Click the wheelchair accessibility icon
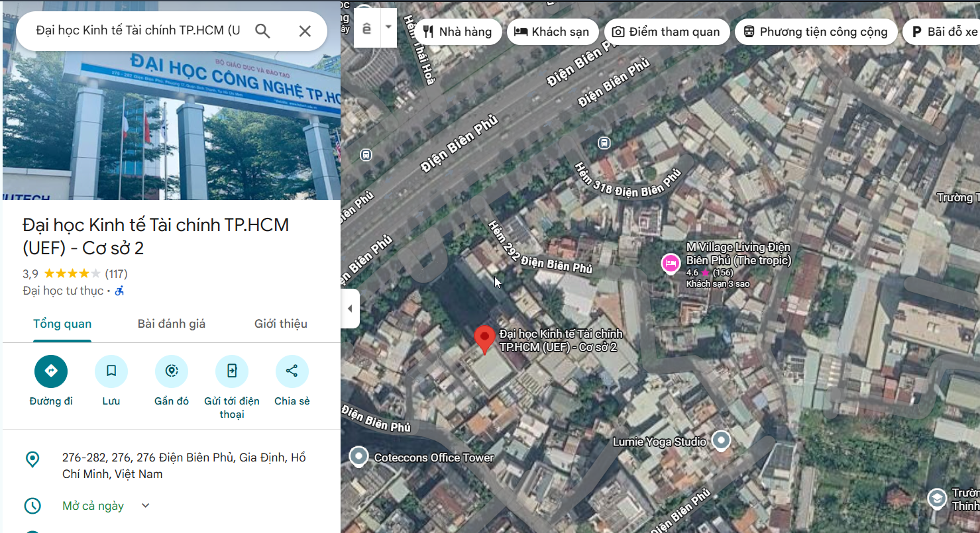The width and height of the screenshot is (980, 533). [x=119, y=291]
